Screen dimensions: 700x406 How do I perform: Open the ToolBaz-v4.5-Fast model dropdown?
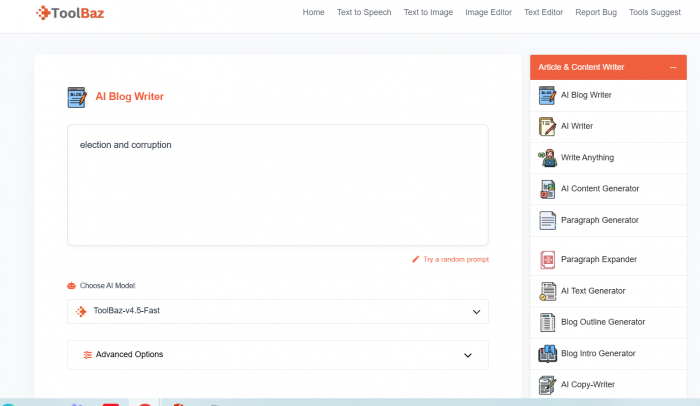pos(277,311)
